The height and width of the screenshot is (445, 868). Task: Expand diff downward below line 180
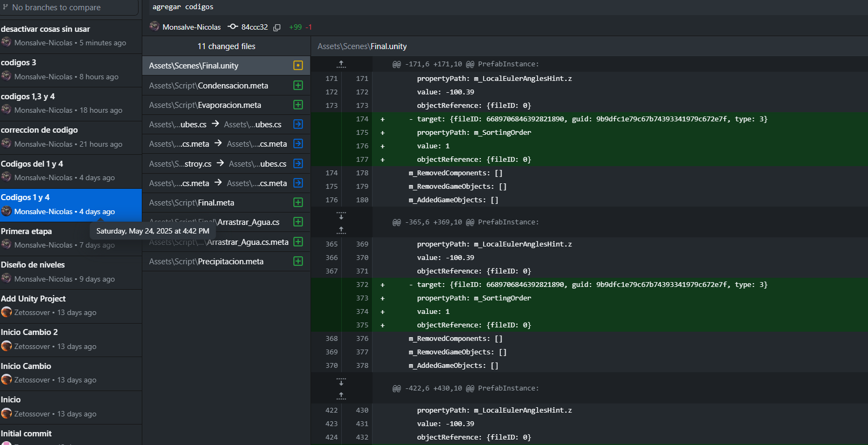341,215
